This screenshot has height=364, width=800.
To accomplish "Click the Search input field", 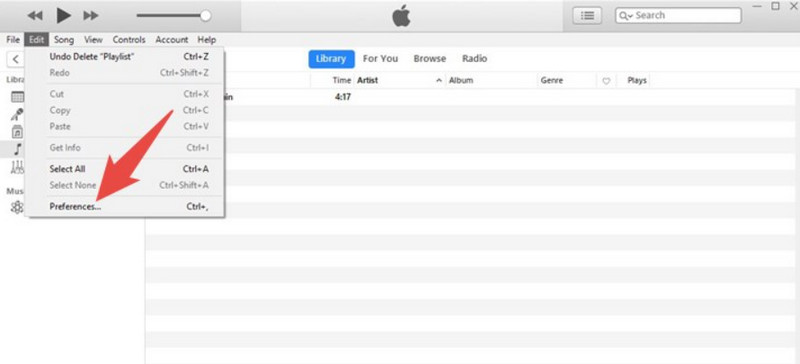I will point(678,15).
